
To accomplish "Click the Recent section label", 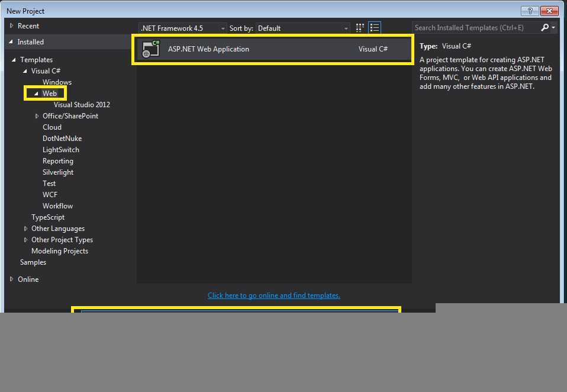I will coord(28,26).
